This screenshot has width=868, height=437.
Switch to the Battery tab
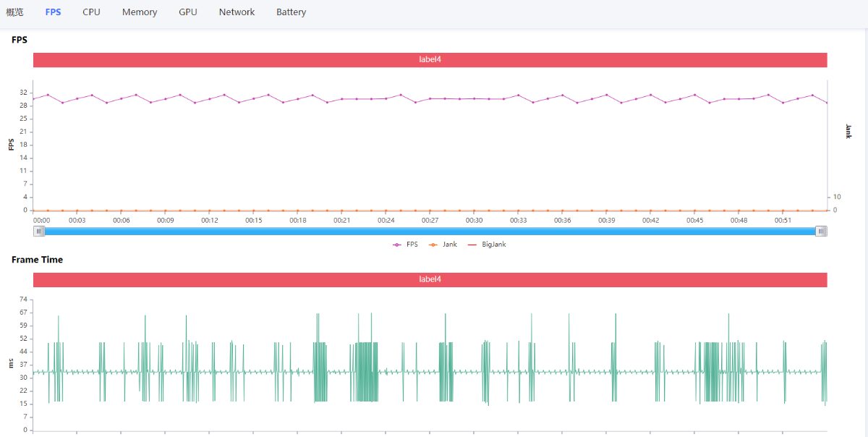tap(291, 12)
